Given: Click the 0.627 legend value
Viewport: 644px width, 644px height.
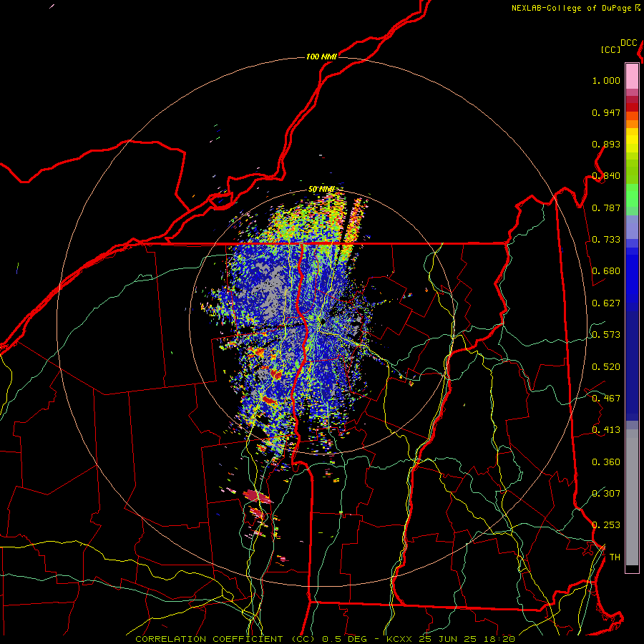Looking at the screenshot, I should point(606,303).
